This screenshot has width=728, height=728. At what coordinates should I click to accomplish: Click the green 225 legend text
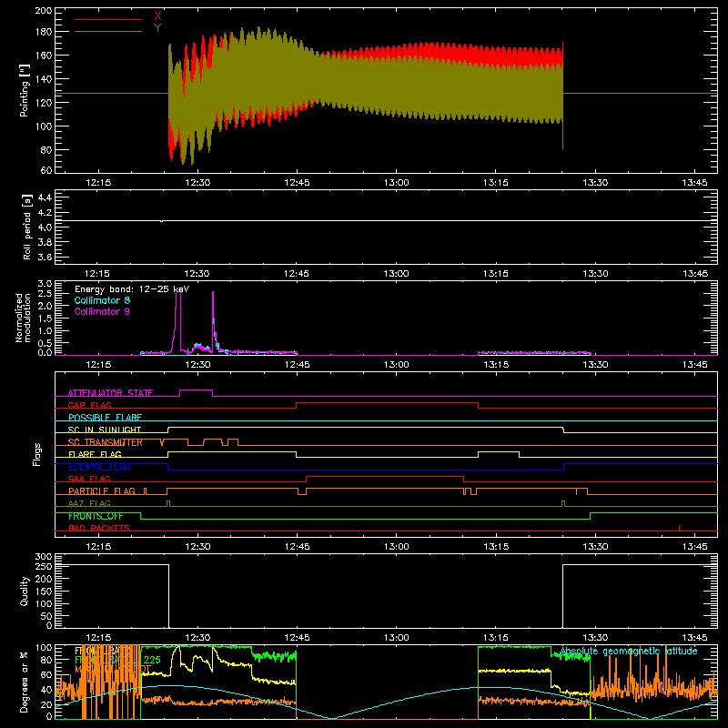[152, 660]
